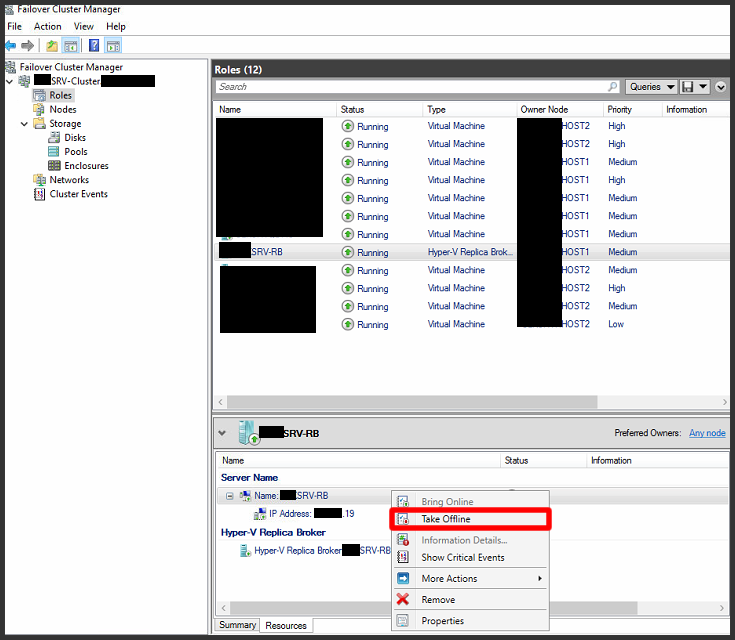Select Storage in the navigation tree

[x=65, y=123]
